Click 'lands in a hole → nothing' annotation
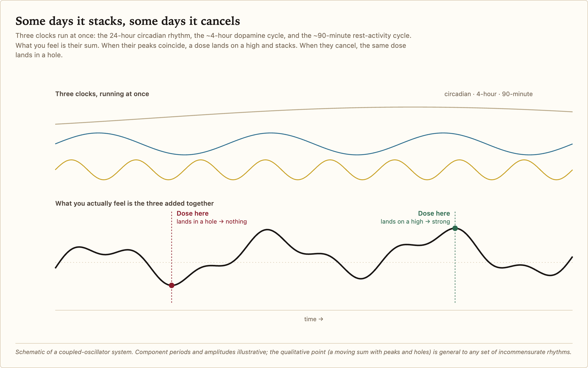This screenshot has height=368, width=588. pos(212,222)
